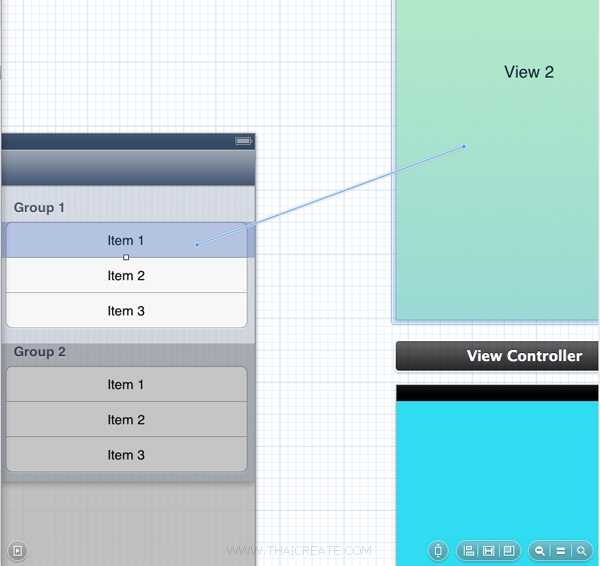Zoom out the storyboard canvas
The image size is (600, 566).
click(x=540, y=551)
